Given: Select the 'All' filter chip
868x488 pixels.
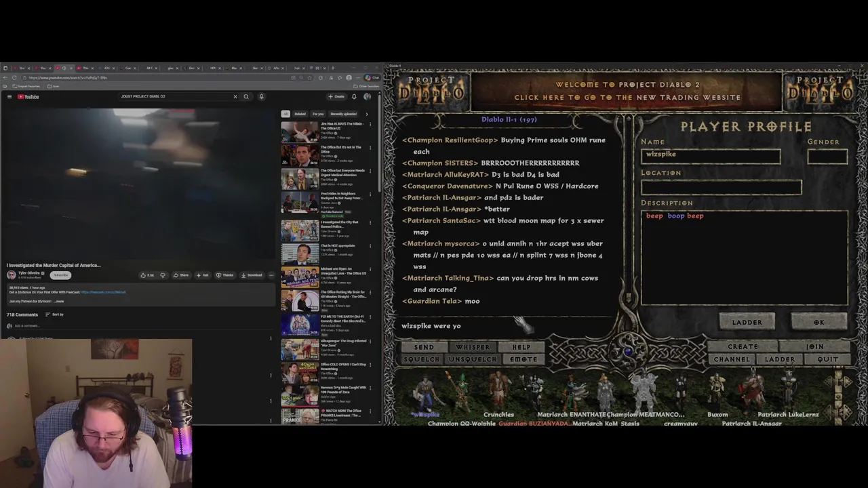Looking at the screenshot, I should [x=285, y=114].
